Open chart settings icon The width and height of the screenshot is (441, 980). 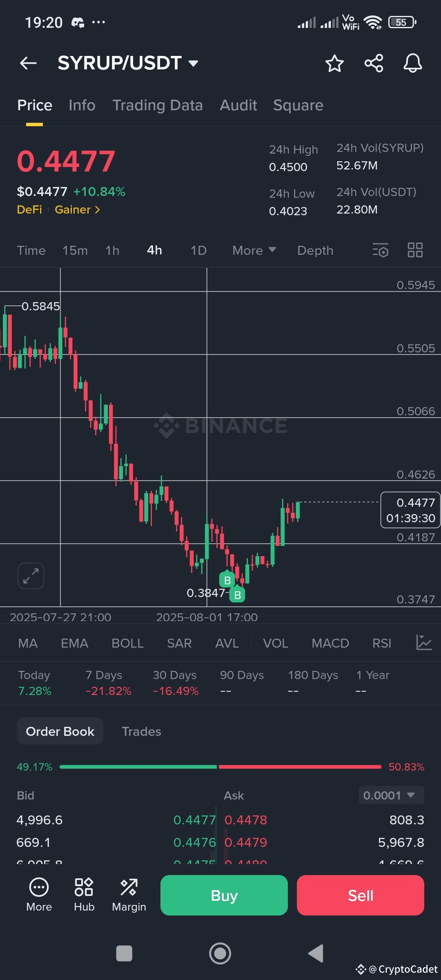pyautogui.click(x=380, y=250)
